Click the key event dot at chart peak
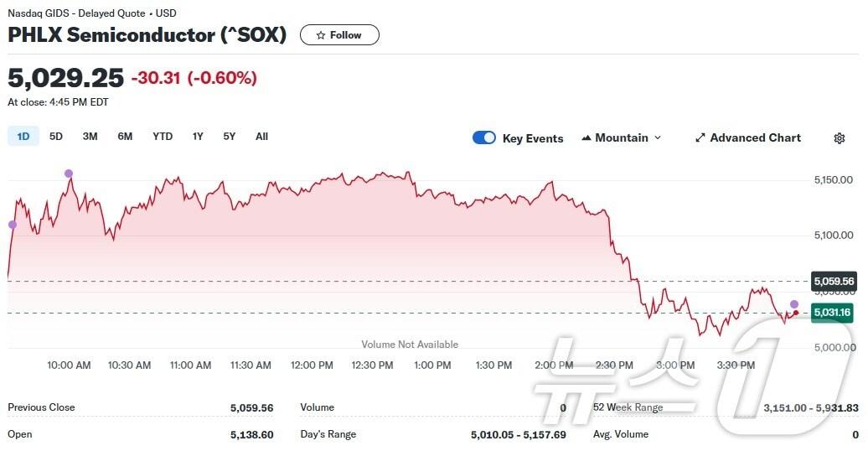The image size is (868, 451). tap(69, 174)
